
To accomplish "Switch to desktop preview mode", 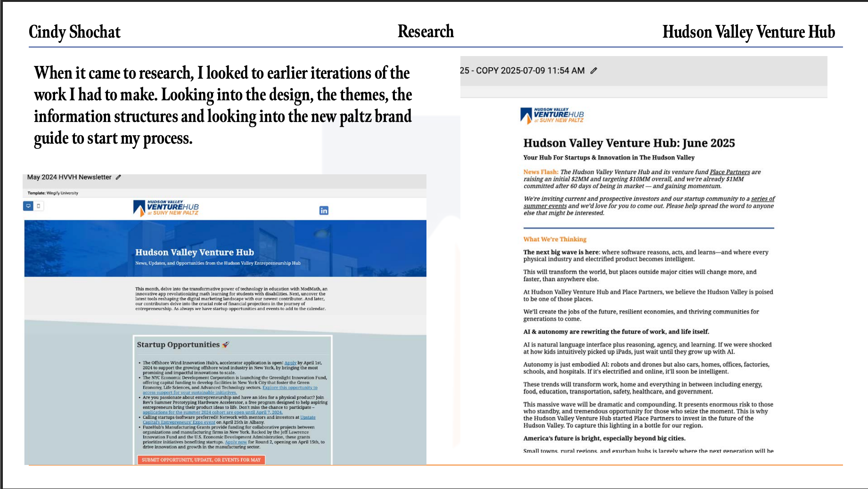I will tap(28, 206).
